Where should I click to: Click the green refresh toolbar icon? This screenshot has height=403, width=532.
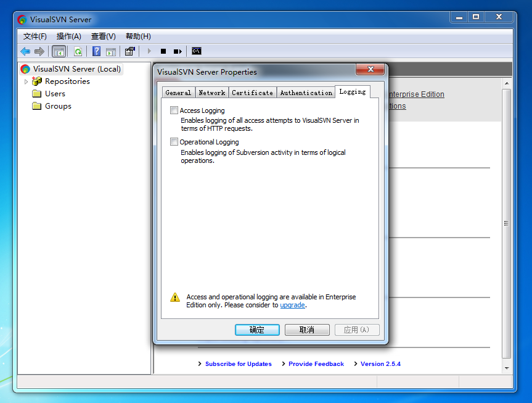pyautogui.click(x=78, y=52)
